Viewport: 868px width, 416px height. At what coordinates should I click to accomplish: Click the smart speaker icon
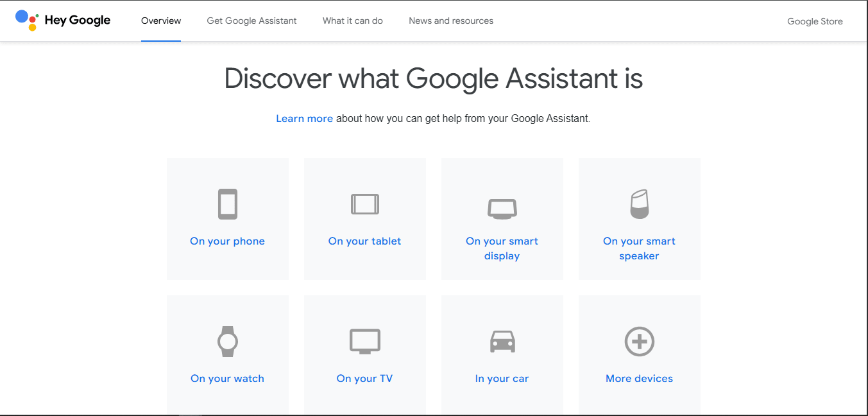pos(639,204)
